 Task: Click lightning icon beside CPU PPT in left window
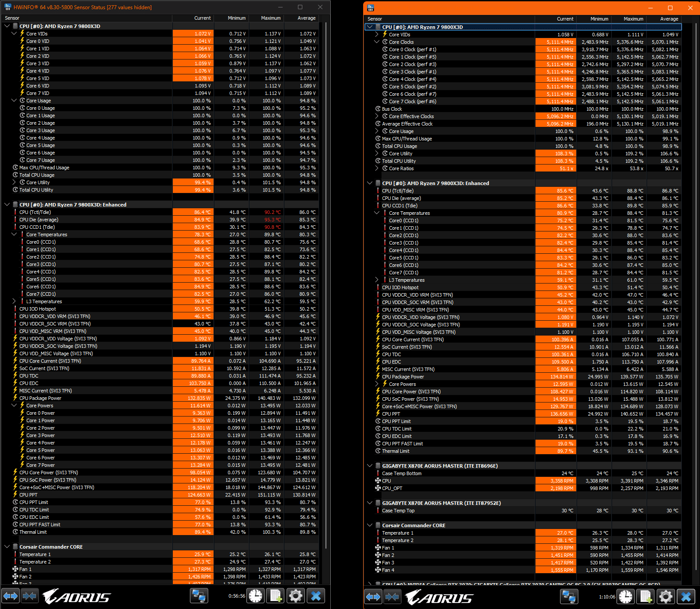point(15,495)
